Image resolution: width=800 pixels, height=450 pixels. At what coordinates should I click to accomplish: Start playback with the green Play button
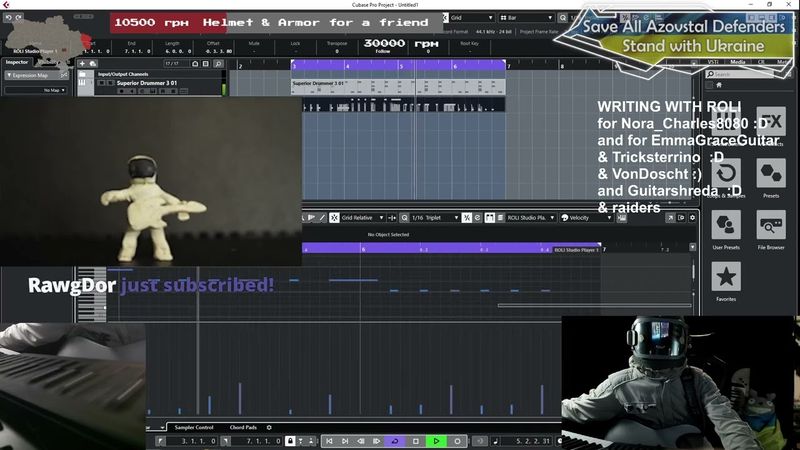pyautogui.click(x=436, y=441)
